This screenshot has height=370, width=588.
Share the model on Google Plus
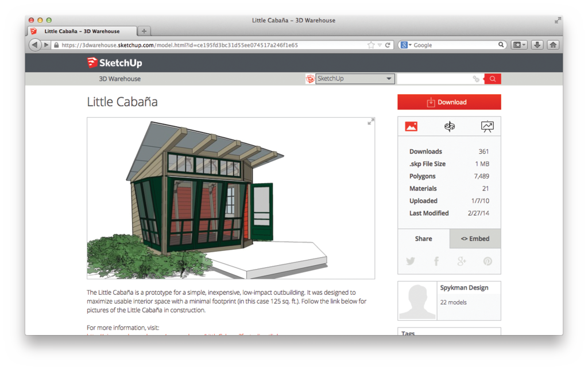click(x=462, y=261)
